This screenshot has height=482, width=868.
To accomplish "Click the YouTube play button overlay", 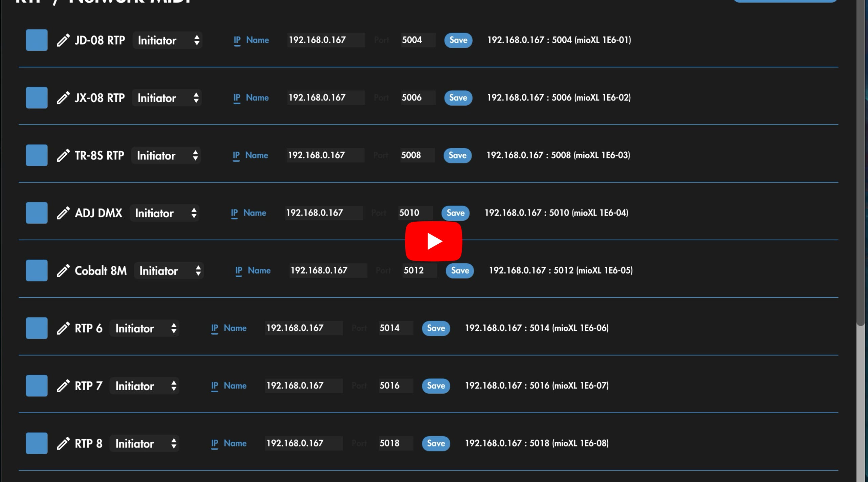I will [x=433, y=241].
